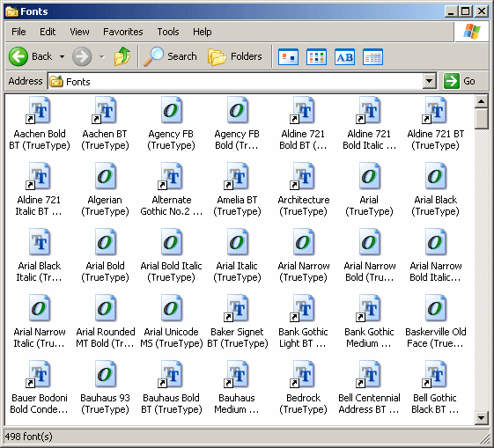Click the scrollbar down arrow

(481, 418)
